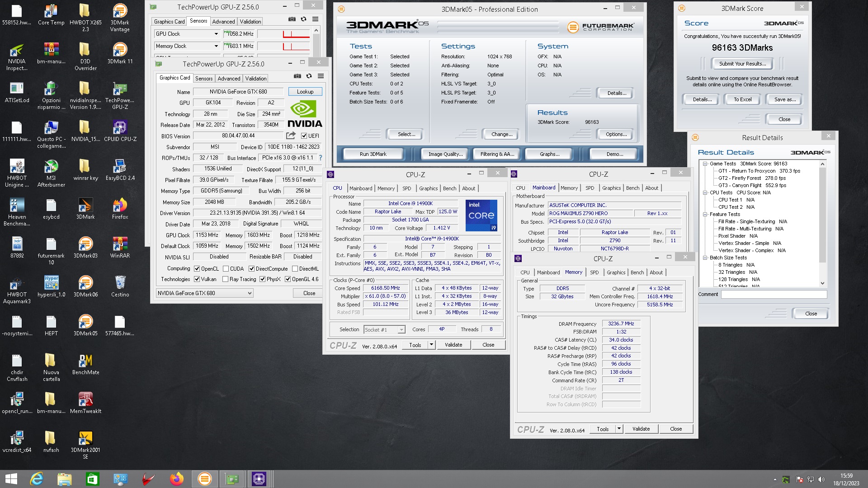The height and width of the screenshot is (488, 868).
Task: Open the BenchMate desktop shortcut
Action: [85, 364]
